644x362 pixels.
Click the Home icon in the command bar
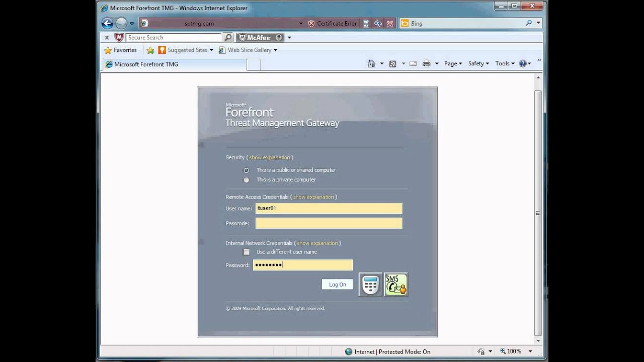(x=372, y=63)
